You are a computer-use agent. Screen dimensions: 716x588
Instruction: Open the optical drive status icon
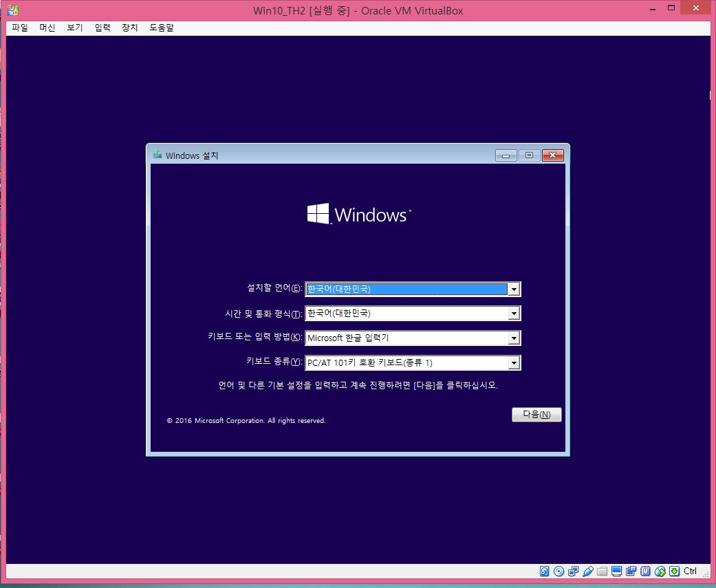pos(558,571)
